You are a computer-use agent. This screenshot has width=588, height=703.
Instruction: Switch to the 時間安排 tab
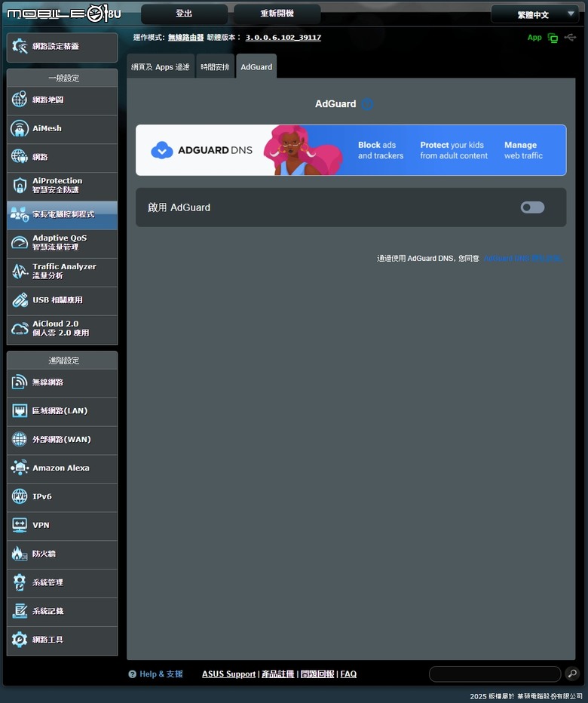215,67
